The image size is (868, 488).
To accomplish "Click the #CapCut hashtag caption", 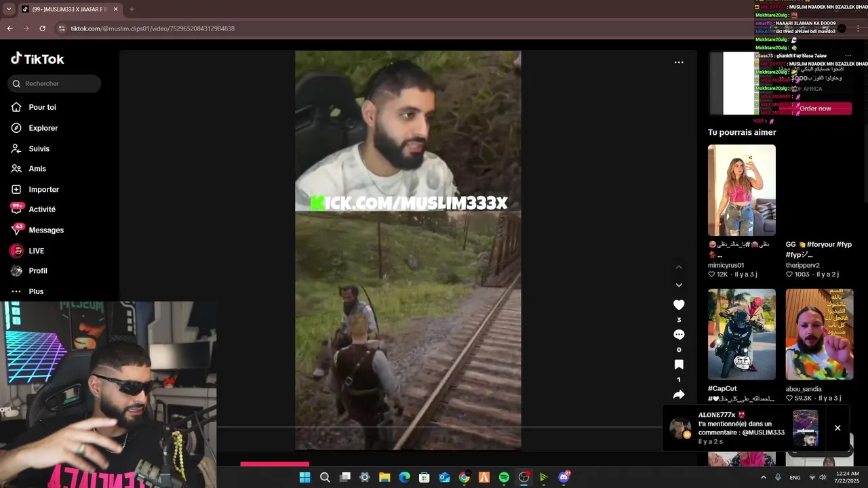I will (722, 388).
